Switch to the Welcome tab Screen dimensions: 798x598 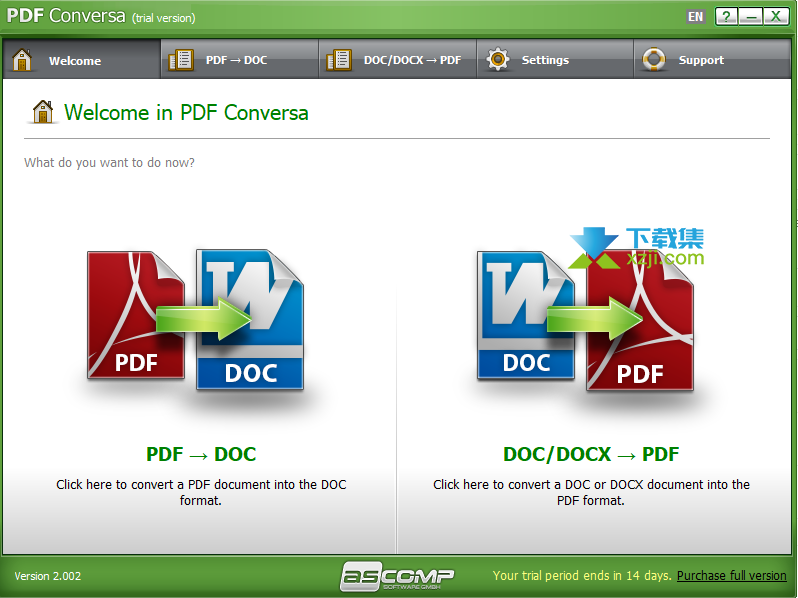[x=81, y=60]
